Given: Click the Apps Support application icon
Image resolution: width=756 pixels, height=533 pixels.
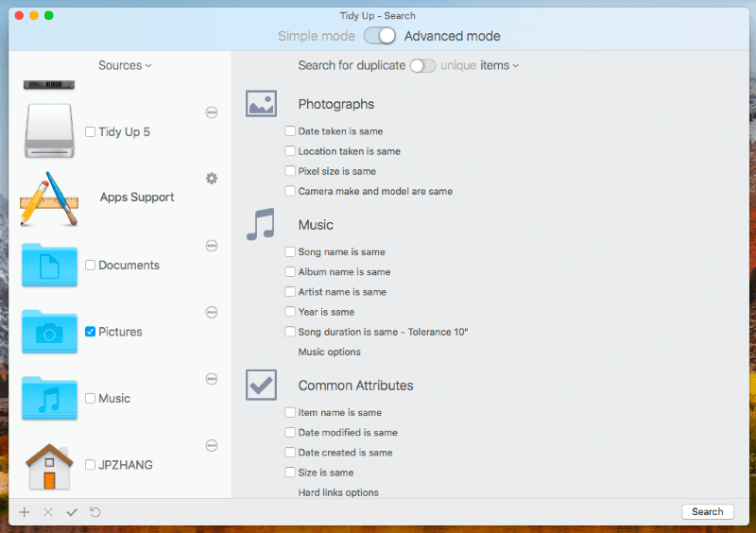Looking at the screenshot, I should pyautogui.click(x=49, y=198).
